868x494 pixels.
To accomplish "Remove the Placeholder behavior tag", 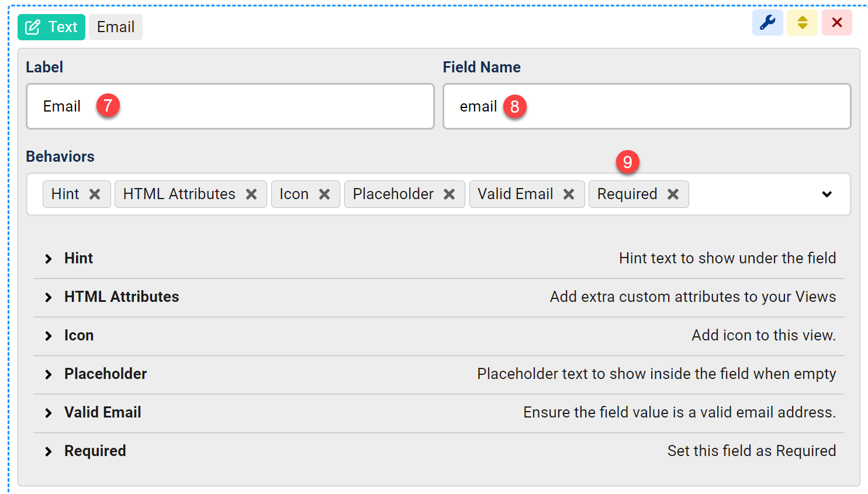I will 449,194.
